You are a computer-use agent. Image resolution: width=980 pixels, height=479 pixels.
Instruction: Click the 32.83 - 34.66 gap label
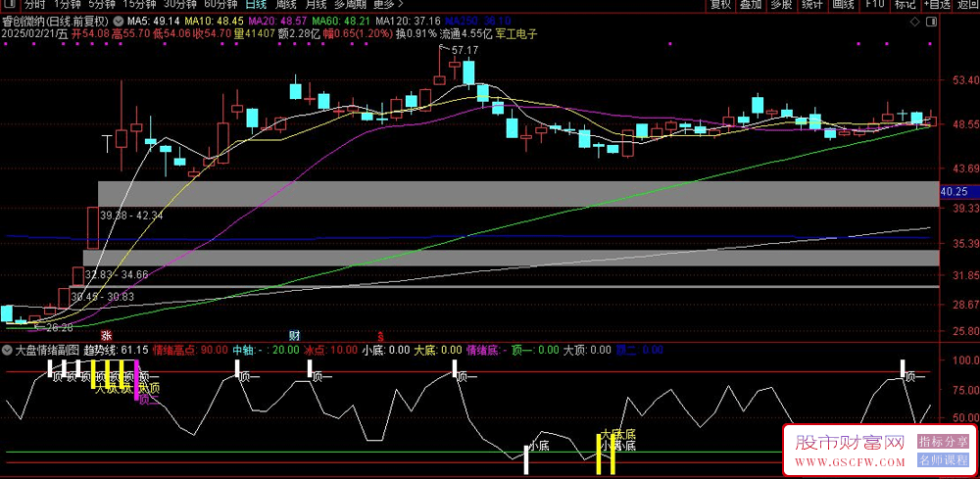(117, 274)
